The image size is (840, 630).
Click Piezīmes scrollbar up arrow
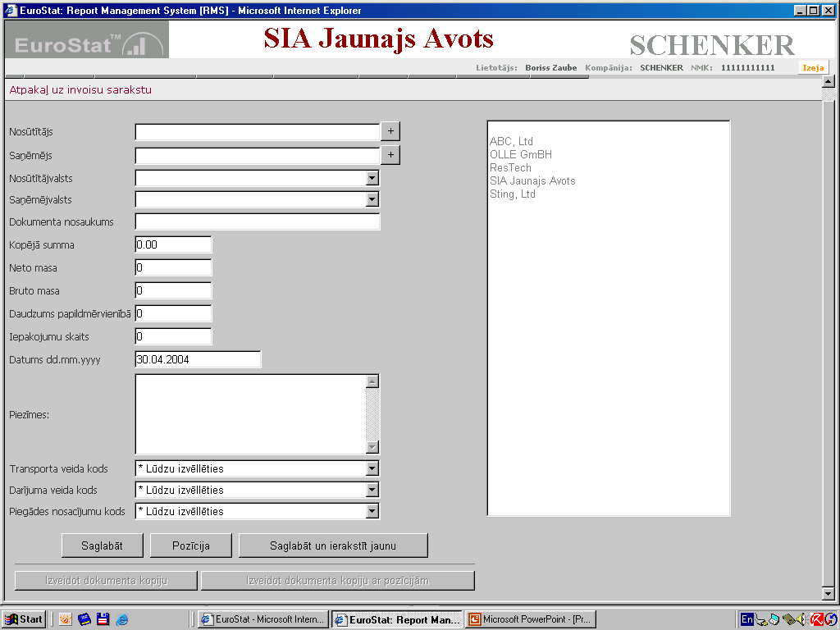[x=373, y=381]
